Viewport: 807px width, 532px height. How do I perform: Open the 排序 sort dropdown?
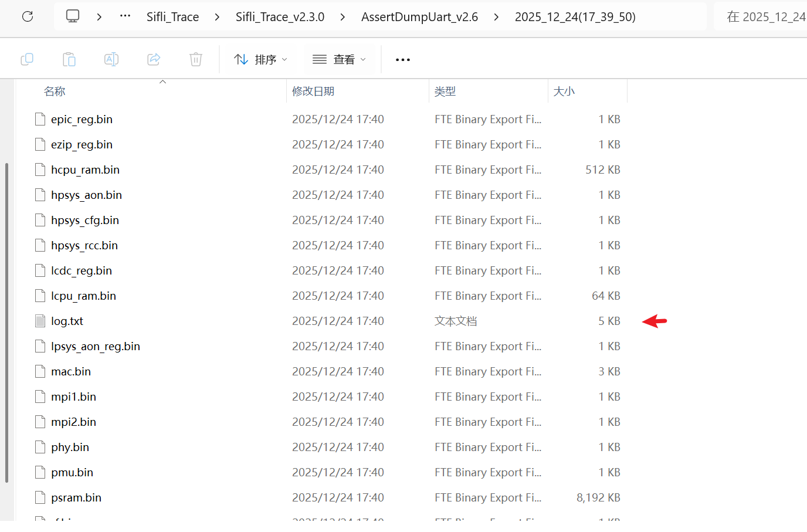click(260, 59)
